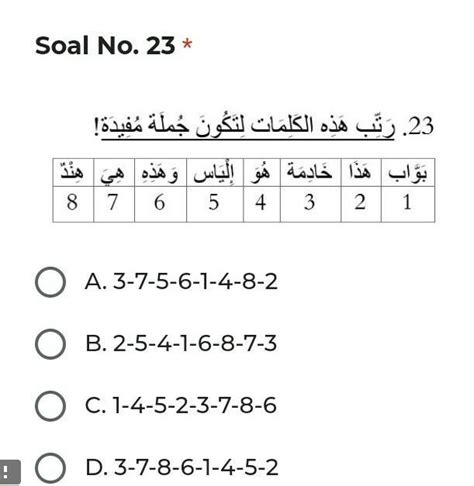Click the word cell "خَادِمَة" above 3

tap(311, 172)
